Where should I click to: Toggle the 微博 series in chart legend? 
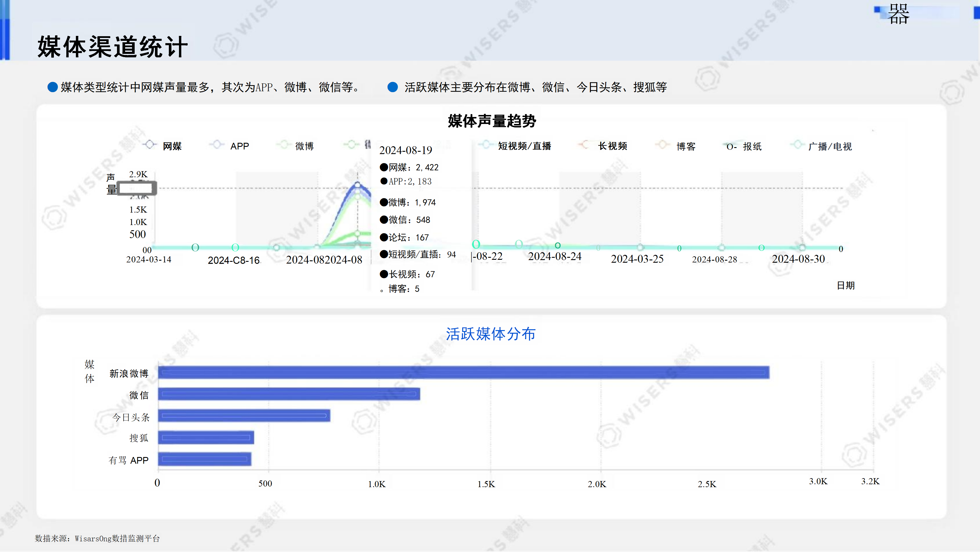coord(295,146)
